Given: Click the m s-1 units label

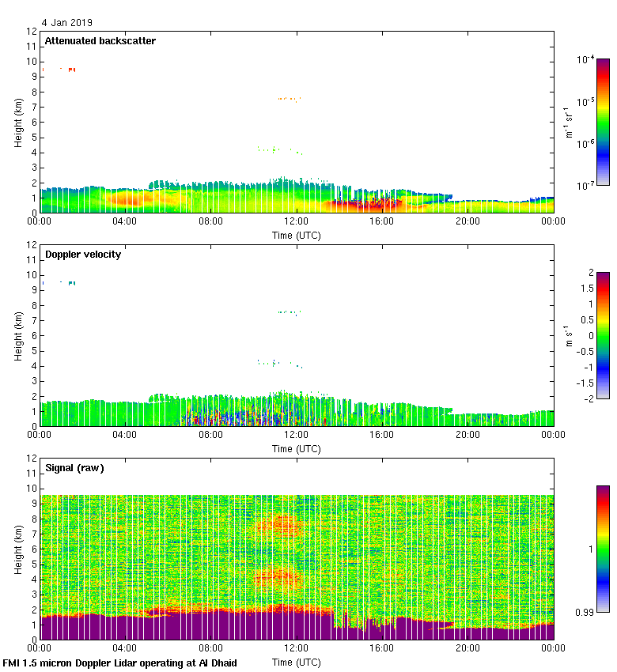Looking at the screenshot, I should pyautogui.click(x=569, y=335).
